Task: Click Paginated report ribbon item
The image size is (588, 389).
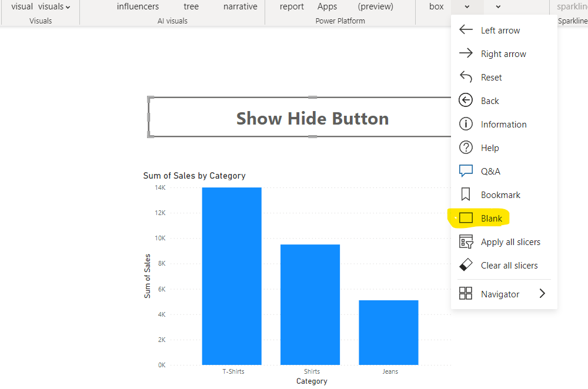Action: pos(292,6)
